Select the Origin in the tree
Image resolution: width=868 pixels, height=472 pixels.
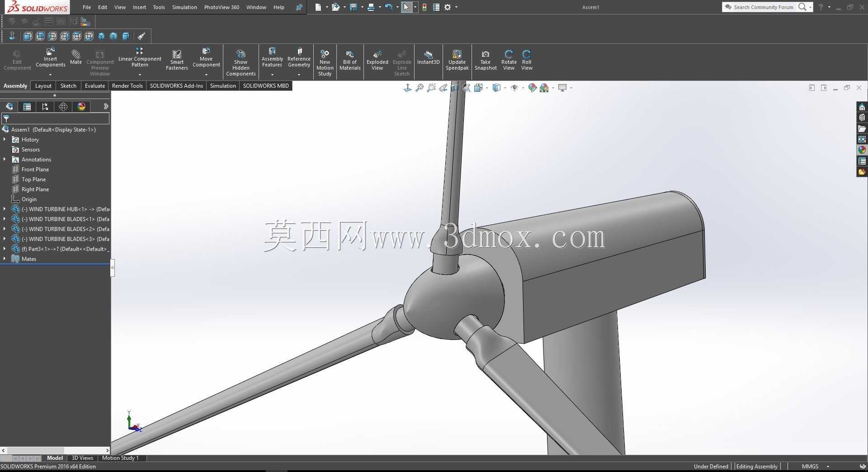pyautogui.click(x=29, y=199)
